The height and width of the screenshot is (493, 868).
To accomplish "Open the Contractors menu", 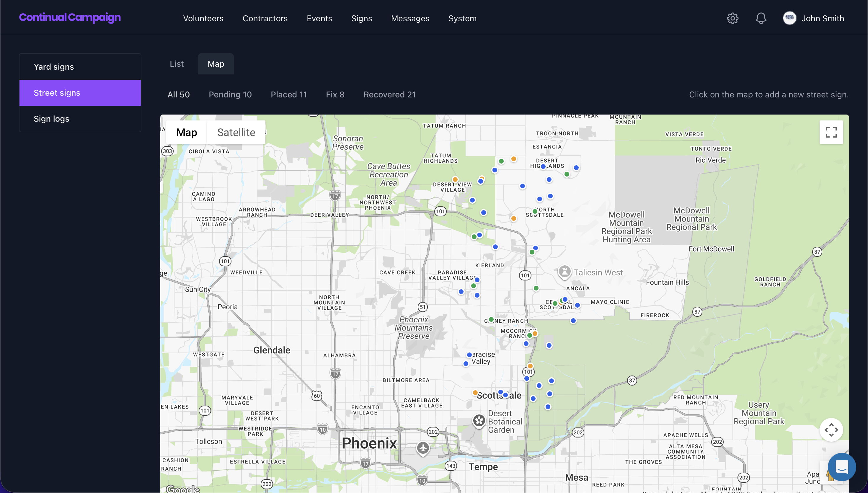I will click(265, 18).
